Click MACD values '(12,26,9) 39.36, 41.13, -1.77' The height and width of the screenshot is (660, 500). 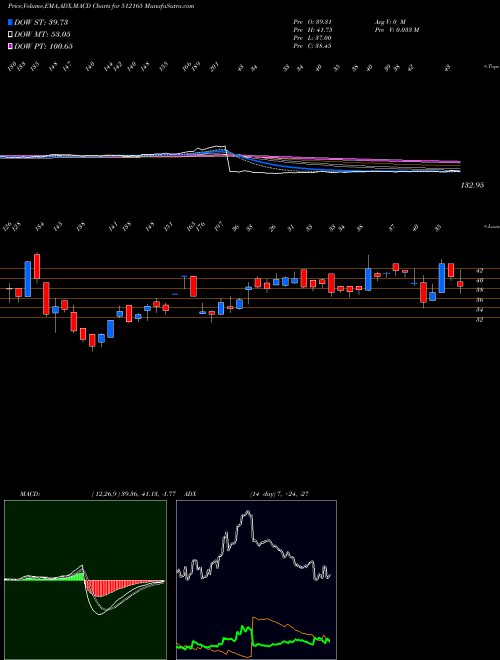pyautogui.click(x=136, y=494)
